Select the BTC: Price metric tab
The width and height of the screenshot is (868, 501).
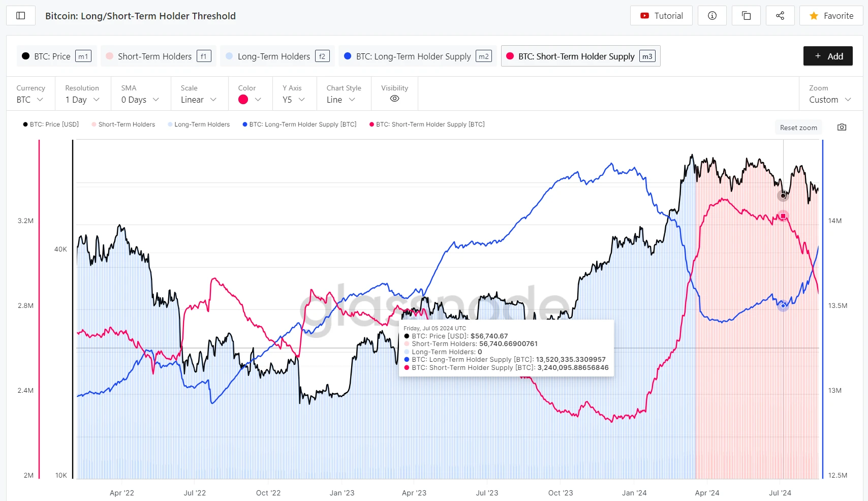click(52, 56)
